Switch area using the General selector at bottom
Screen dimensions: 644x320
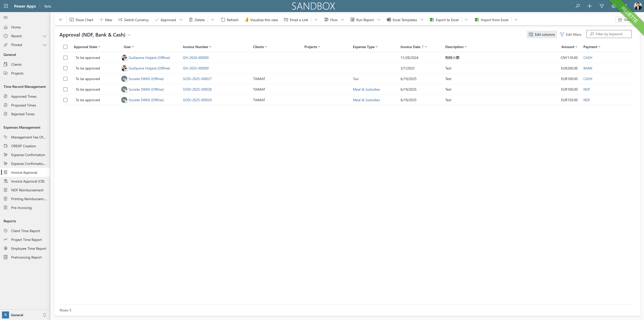tap(25, 315)
